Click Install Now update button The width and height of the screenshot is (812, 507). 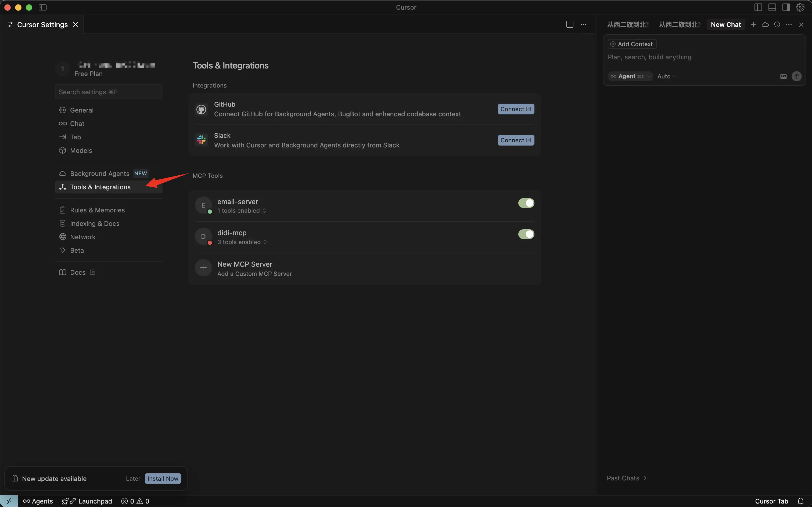pos(163,479)
